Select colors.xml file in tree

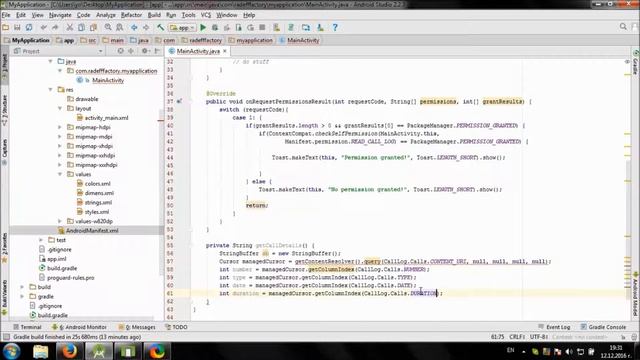tap(98, 183)
